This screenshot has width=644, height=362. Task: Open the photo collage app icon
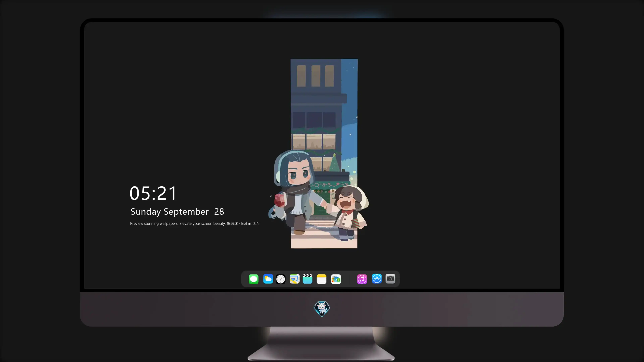336,279
